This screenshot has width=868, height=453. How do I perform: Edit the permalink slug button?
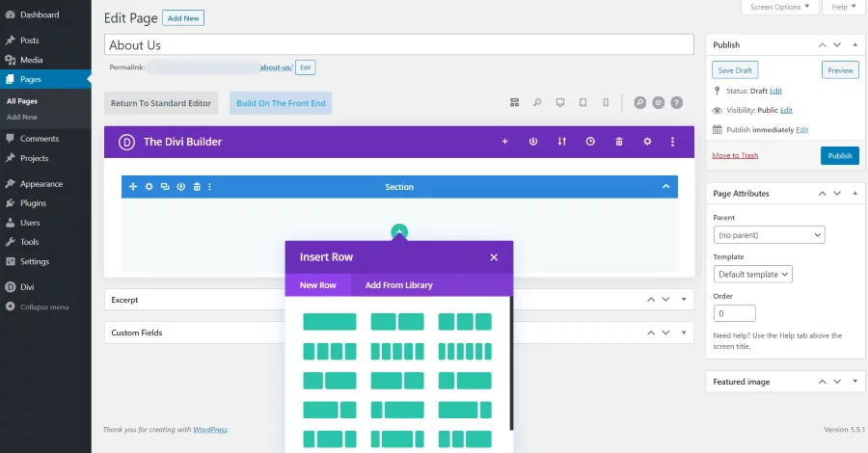click(x=306, y=67)
